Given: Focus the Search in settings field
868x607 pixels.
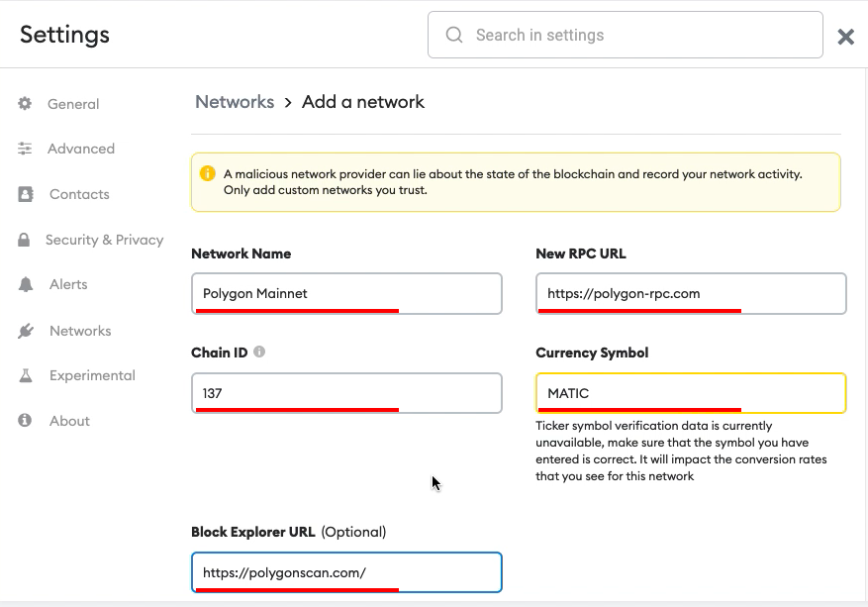Looking at the screenshot, I should pyautogui.click(x=625, y=35).
